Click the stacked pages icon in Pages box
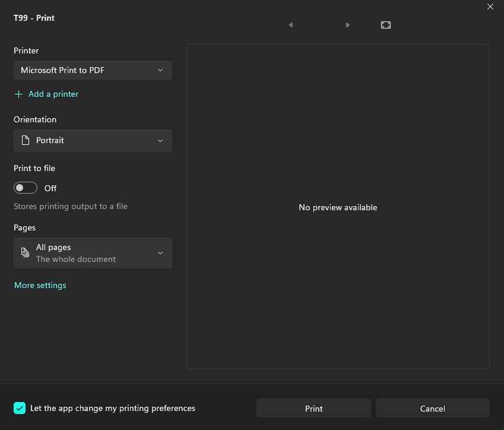The width and height of the screenshot is (504, 430). click(25, 253)
